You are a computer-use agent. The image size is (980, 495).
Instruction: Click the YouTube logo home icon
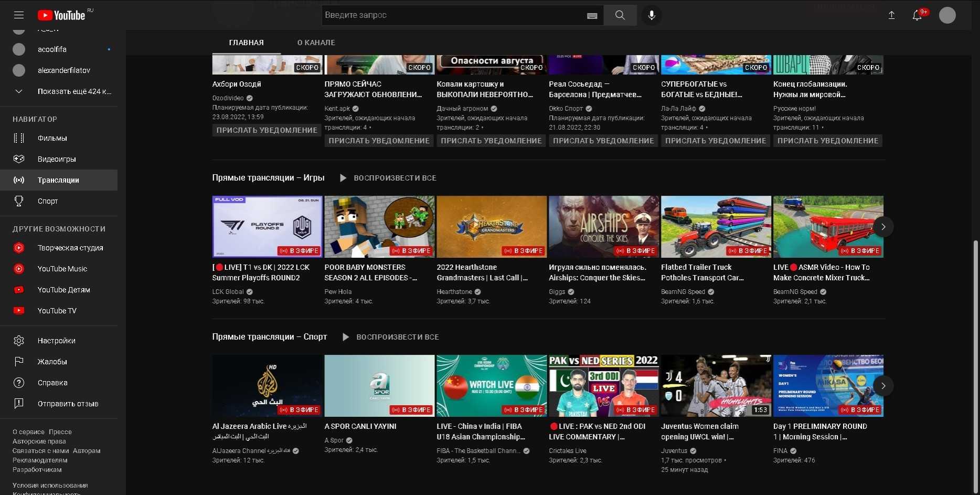[x=61, y=15]
